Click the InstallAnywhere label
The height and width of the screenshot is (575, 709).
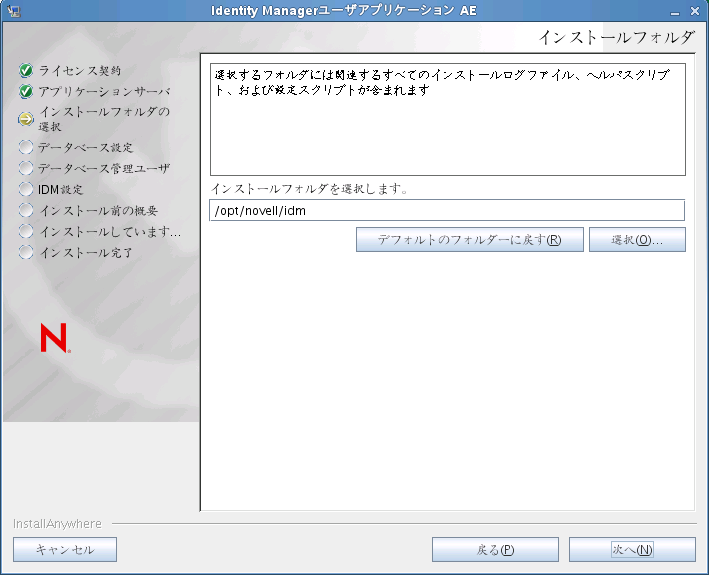coord(57,523)
